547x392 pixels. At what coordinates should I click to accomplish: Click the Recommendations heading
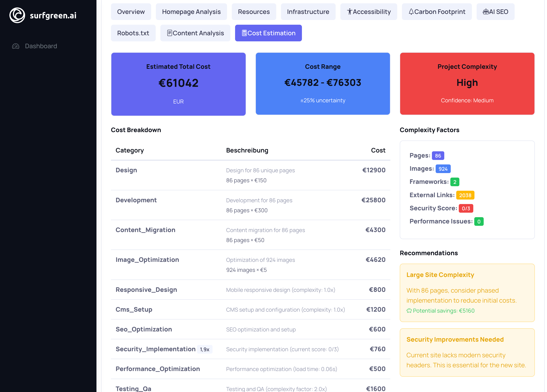(x=429, y=253)
